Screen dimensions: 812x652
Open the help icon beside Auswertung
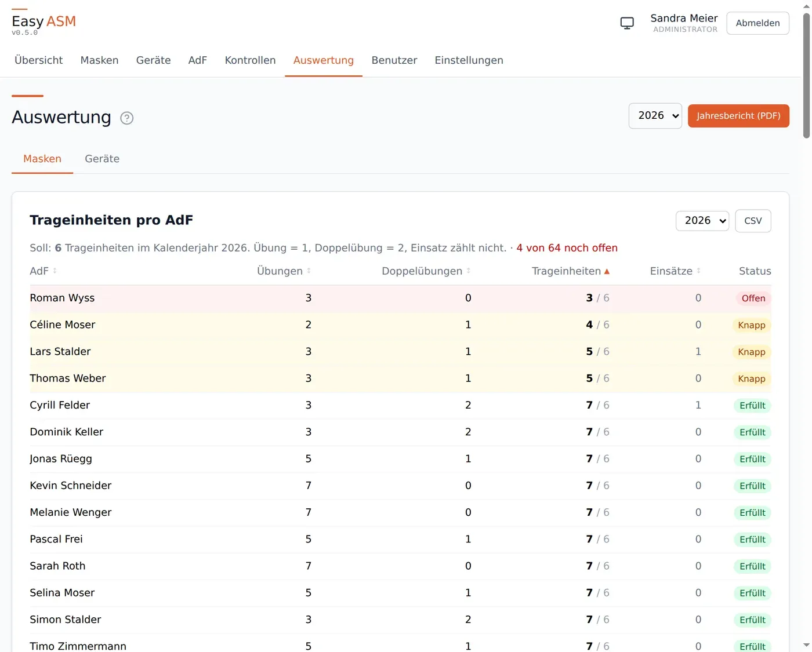126,118
